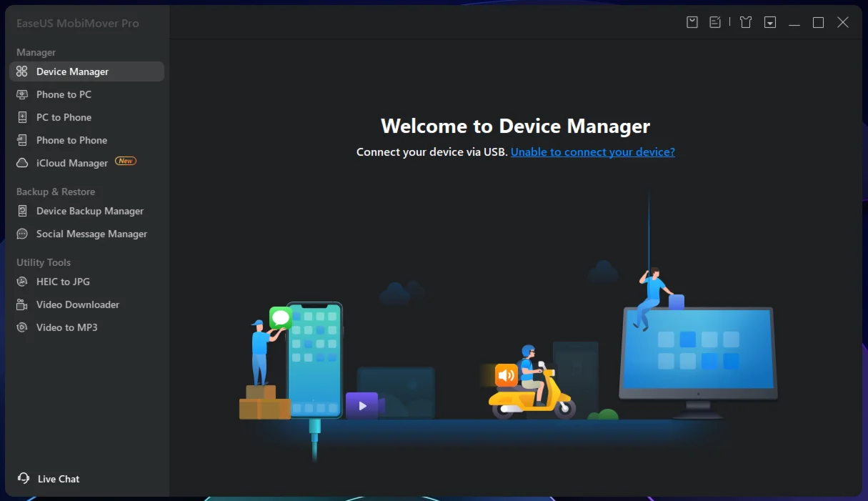Minimize the MobiMover window

click(794, 23)
